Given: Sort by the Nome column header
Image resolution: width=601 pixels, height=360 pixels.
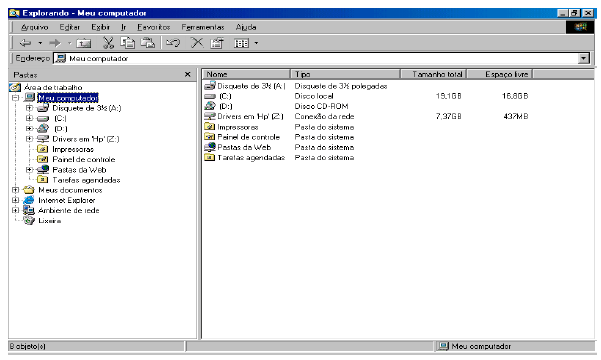Looking at the screenshot, I should pyautogui.click(x=246, y=74).
